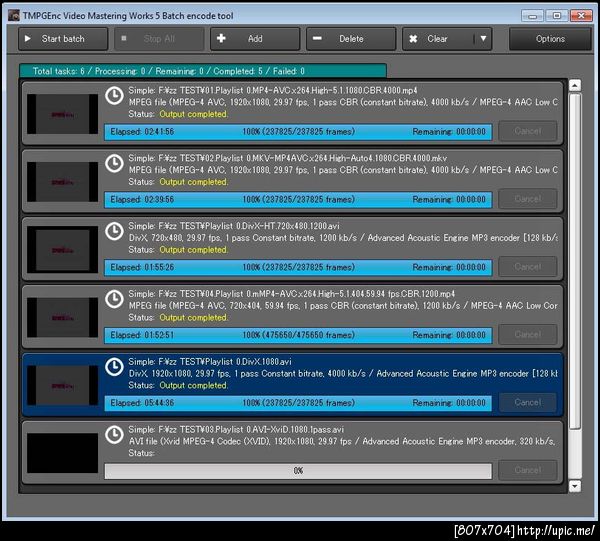Close the Batch encode tool window
This screenshot has width=600, height=541.
(581, 16)
